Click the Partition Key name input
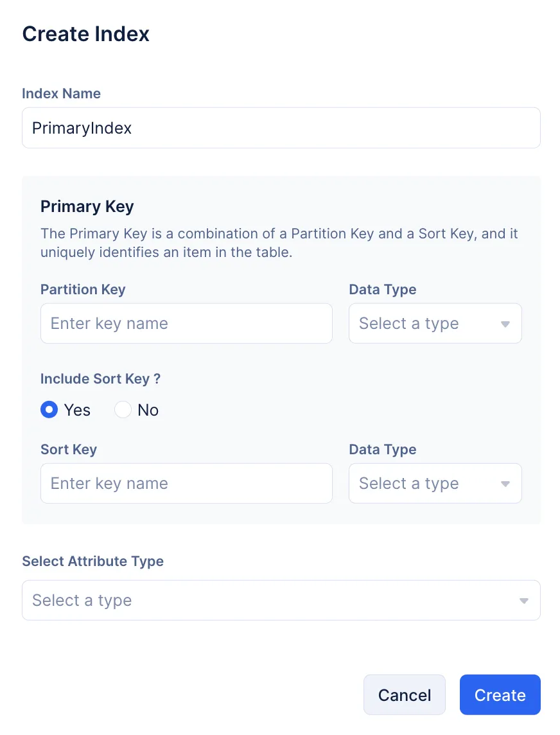560x735 pixels. click(x=186, y=324)
